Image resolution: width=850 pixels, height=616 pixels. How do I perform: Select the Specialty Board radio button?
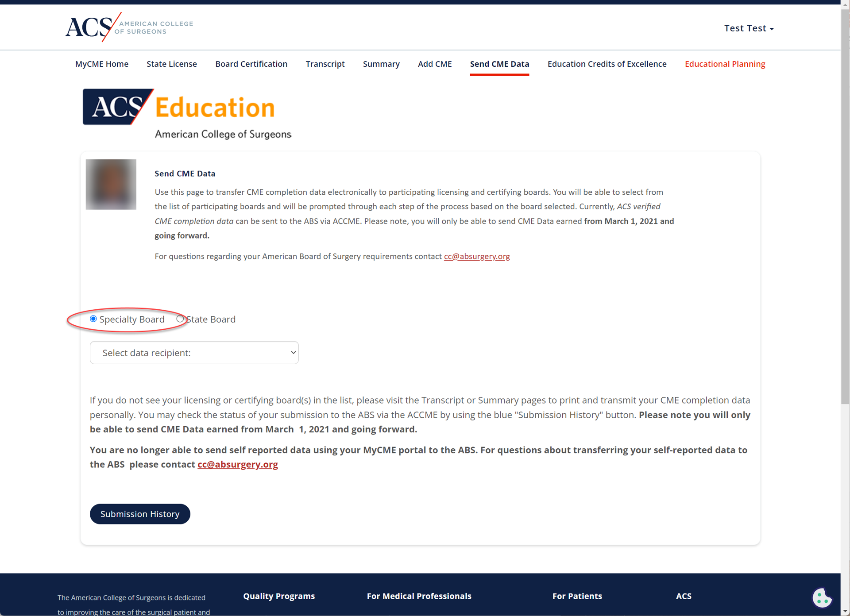(93, 319)
